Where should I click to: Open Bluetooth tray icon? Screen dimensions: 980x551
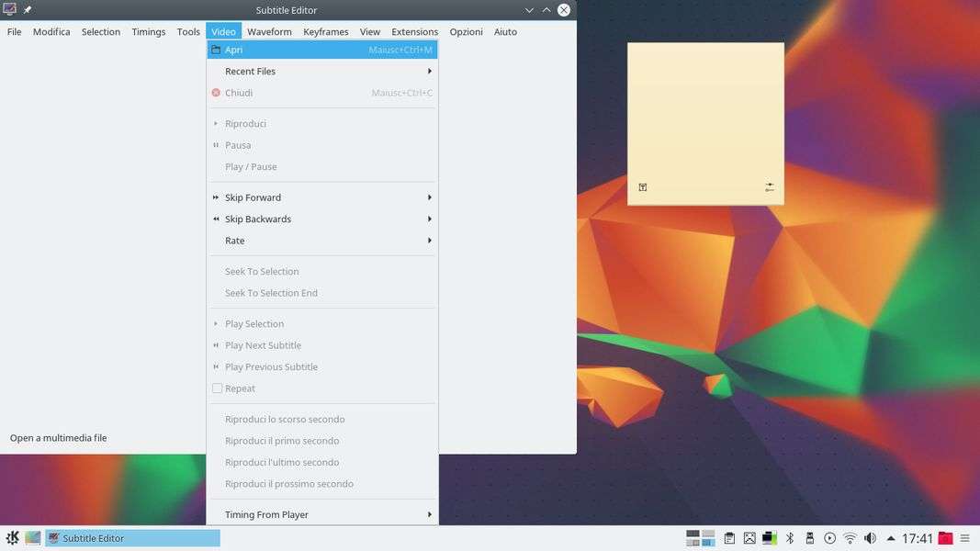coord(790,538)
